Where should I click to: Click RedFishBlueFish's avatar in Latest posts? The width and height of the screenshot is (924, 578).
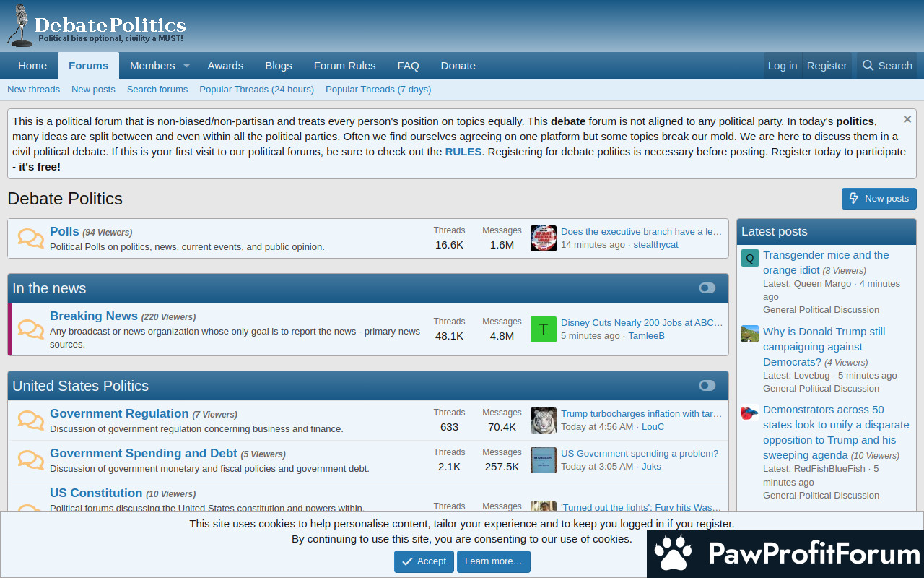(750, 413)
